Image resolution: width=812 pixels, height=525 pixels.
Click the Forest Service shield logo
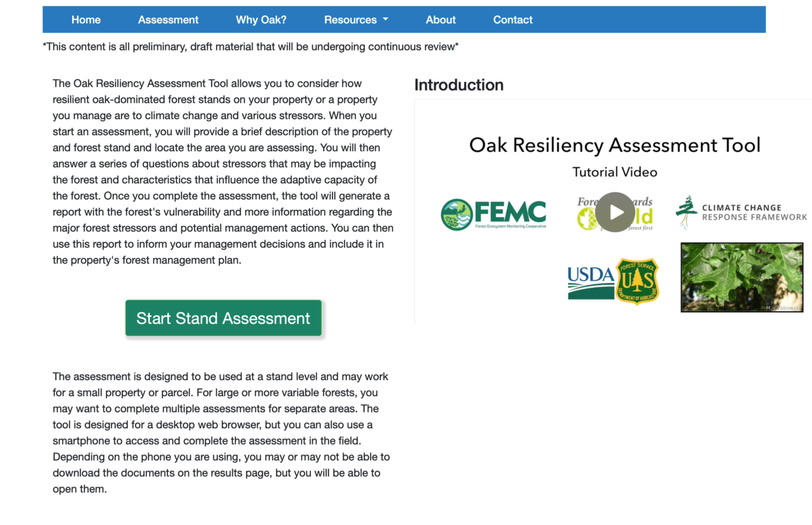[x=637, y=281]
